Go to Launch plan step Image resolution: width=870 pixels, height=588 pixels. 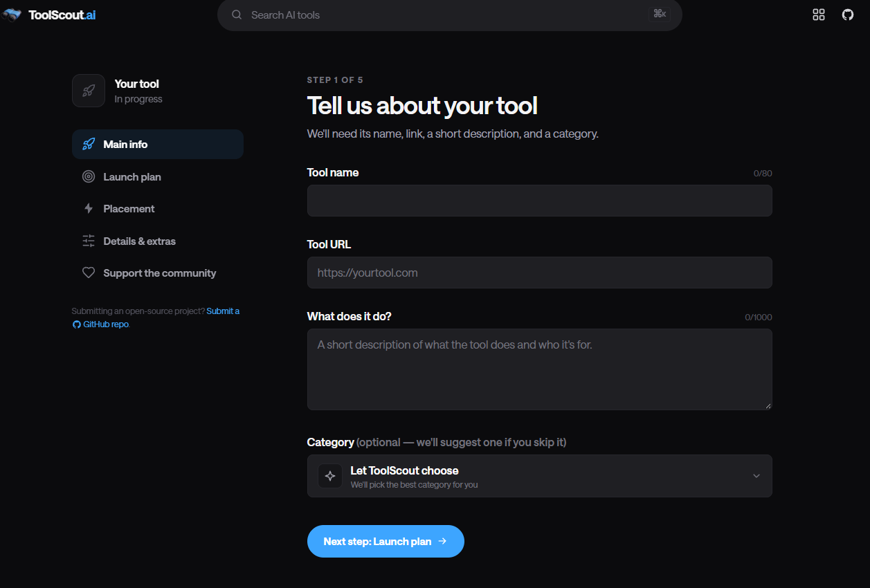(158, 177)
